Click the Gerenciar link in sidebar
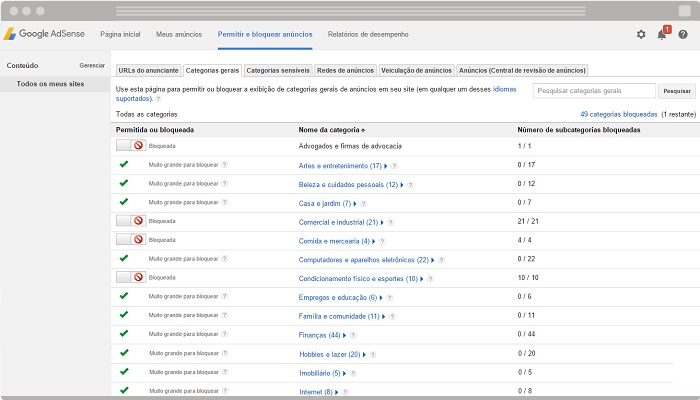 92,66
